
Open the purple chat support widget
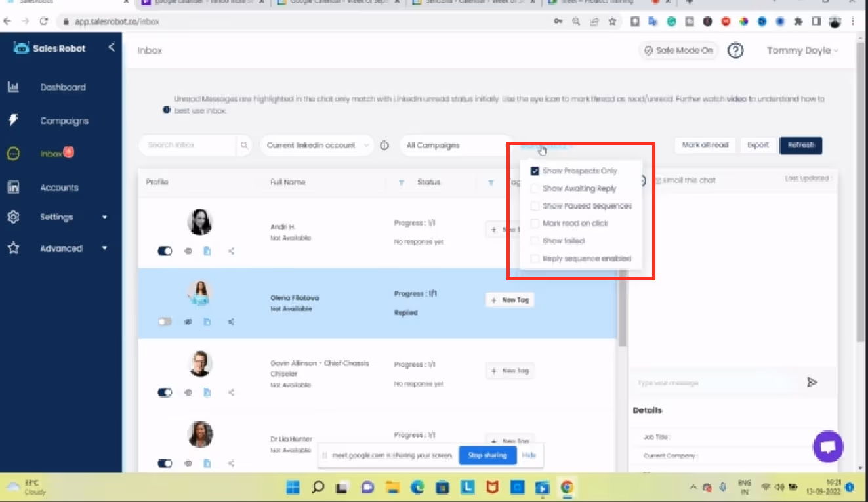(828, 447)
